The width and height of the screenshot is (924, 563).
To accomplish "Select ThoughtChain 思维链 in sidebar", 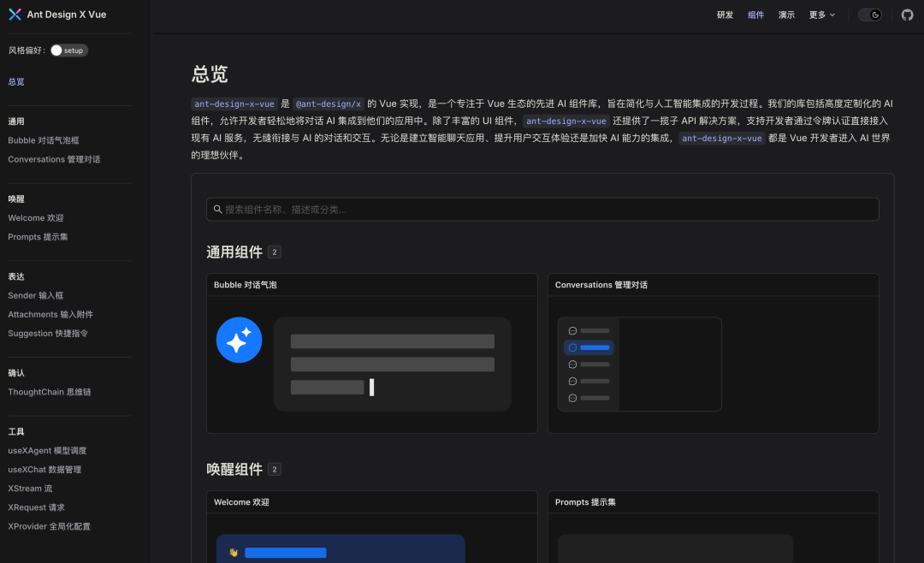I will [x=50, y=392].
